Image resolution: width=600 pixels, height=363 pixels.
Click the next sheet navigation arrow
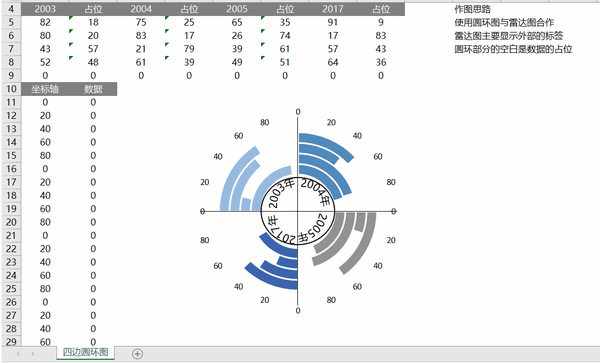pos(33,353)
